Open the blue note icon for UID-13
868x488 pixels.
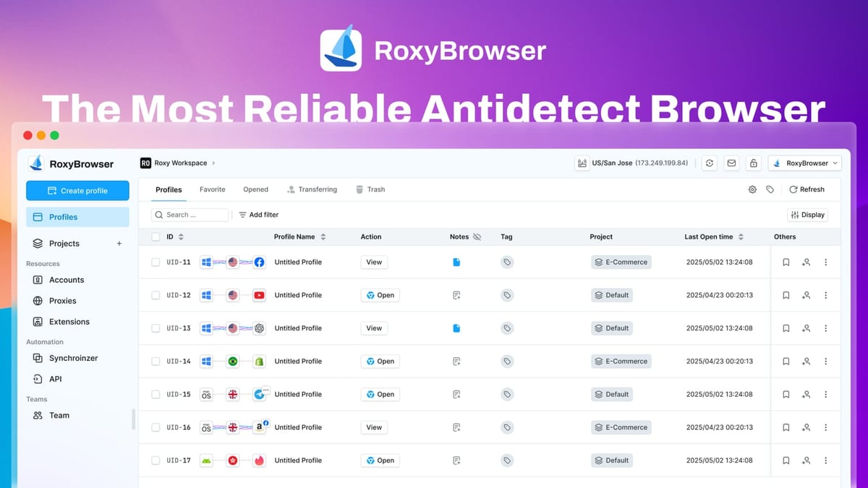(456, 328)
